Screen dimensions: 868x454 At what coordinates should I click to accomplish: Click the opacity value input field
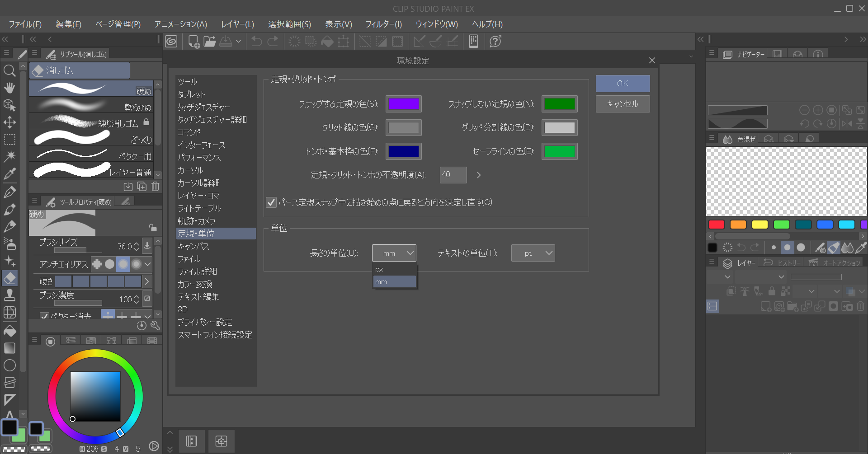[x=453, y=175]
